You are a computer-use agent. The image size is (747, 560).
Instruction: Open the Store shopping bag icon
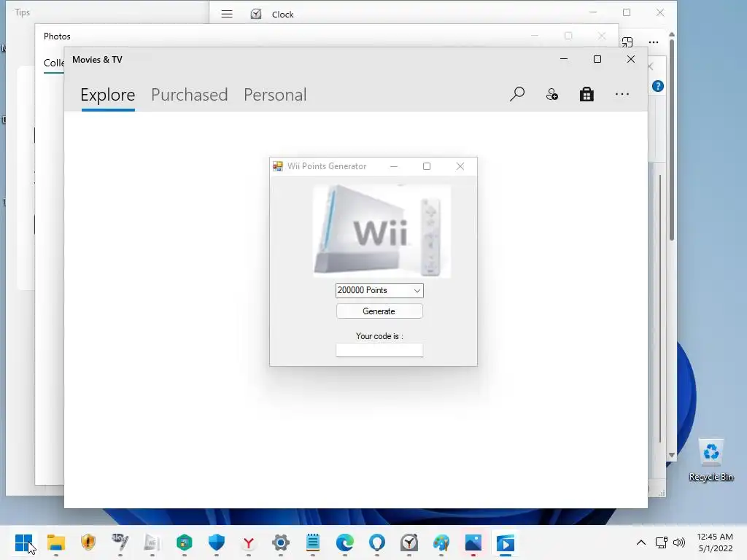pos(587,94)
